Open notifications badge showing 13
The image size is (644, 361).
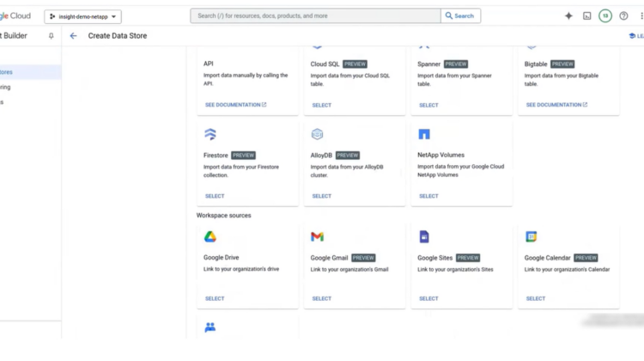click(605, 15)
